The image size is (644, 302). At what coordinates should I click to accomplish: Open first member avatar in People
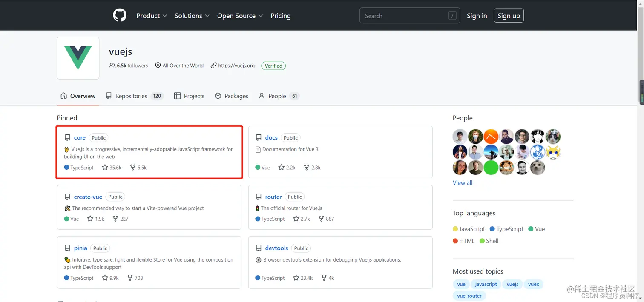coord(460,137)
